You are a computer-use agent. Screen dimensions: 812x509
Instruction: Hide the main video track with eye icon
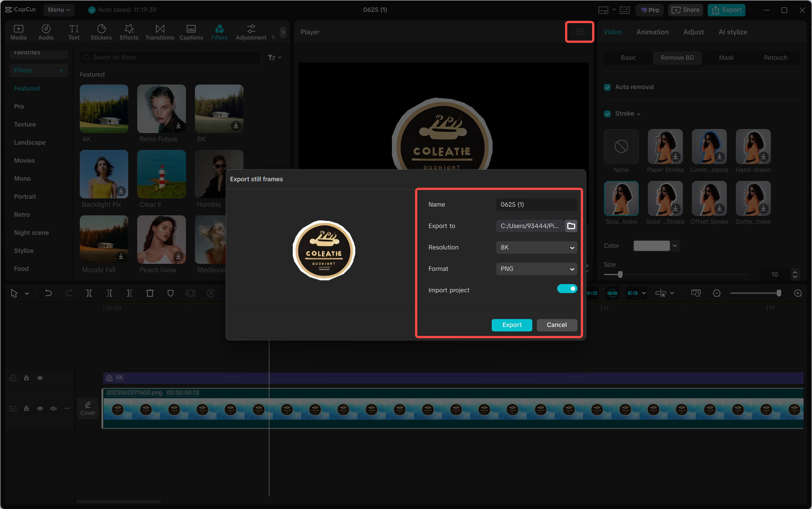[x=40, y=408]
